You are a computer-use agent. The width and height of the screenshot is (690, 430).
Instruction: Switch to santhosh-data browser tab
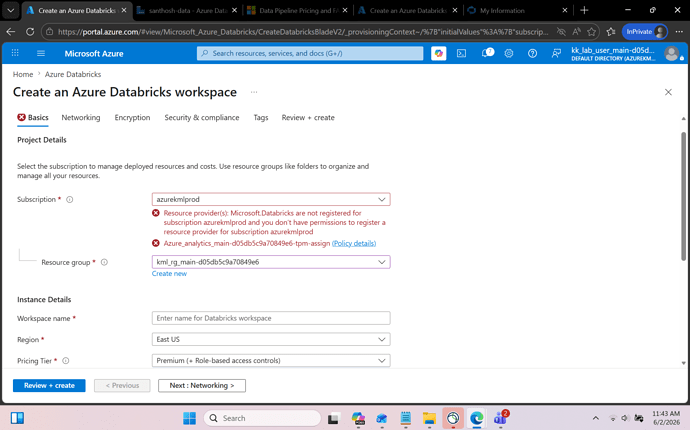point(187,11)
